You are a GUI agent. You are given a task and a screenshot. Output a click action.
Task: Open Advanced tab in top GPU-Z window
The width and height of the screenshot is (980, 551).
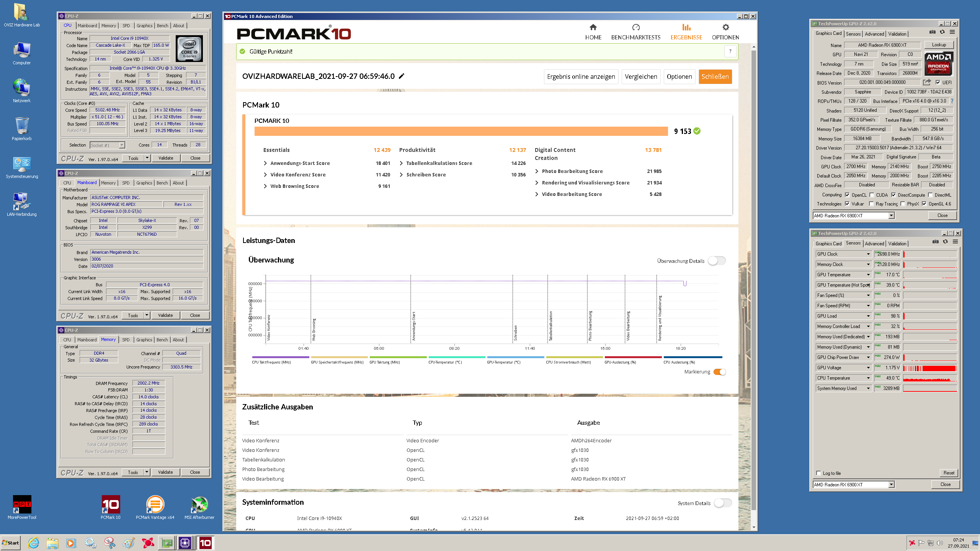point(874,34)
